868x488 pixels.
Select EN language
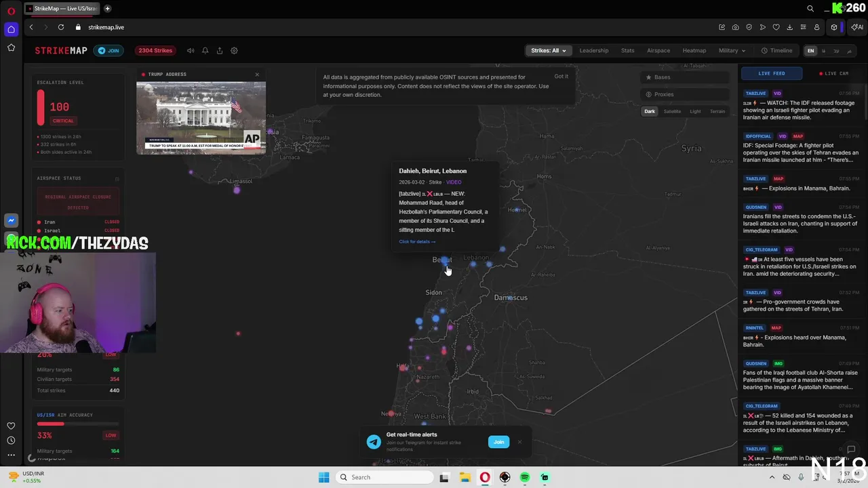810,51
